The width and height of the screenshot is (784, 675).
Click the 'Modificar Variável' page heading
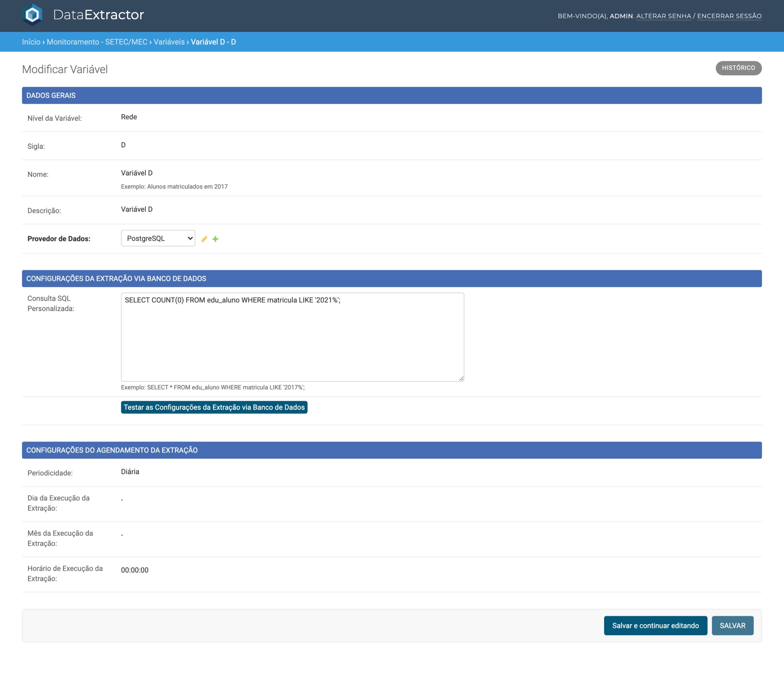click(x=65, y=69)
